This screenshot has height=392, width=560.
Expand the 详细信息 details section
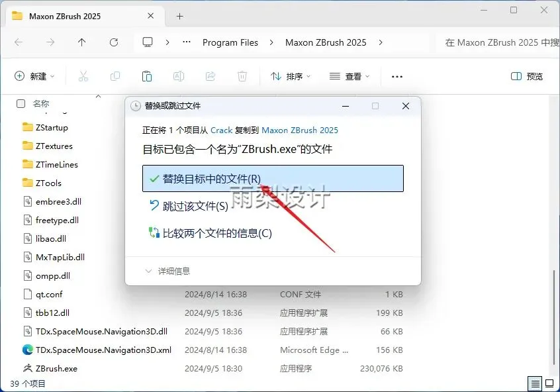tap(167, 271)
